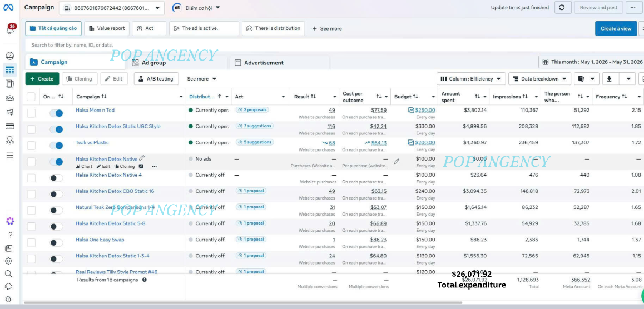Enable the Halsa Kitchen Detox Native 4 toggle

tap(56, 178)
